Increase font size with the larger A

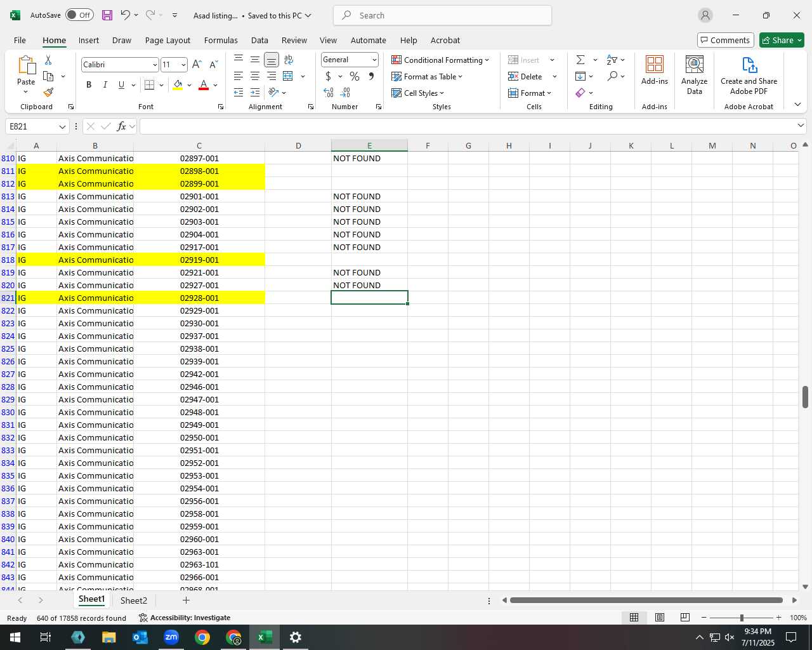[197, 64]
